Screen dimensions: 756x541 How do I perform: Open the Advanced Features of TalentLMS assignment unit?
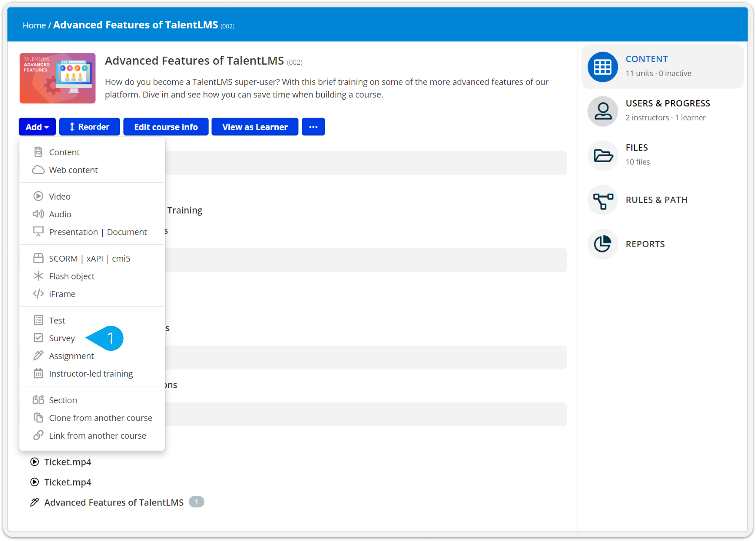[114, 502]
